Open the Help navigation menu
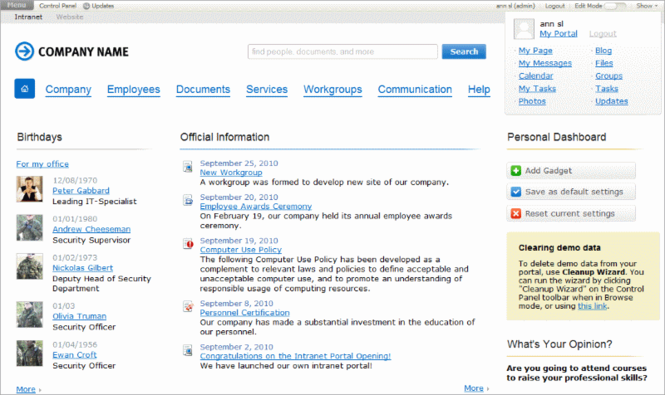 click(x=479, y=90)
